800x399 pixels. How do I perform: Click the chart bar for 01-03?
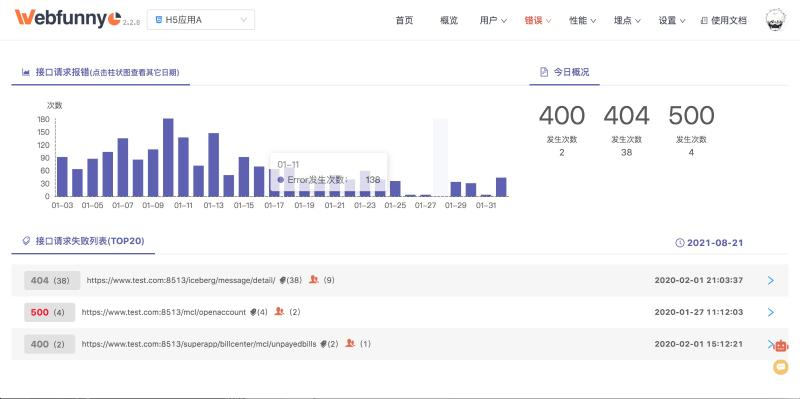[62, 177]
